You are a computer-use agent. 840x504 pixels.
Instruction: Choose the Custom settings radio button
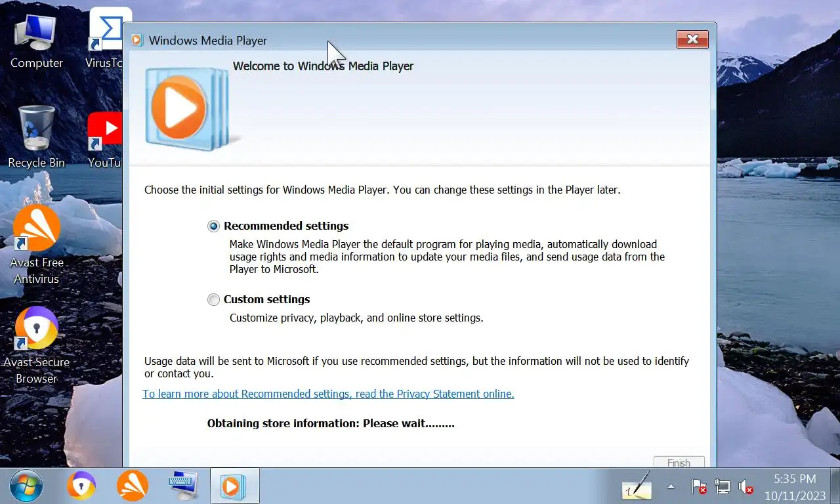213,299
